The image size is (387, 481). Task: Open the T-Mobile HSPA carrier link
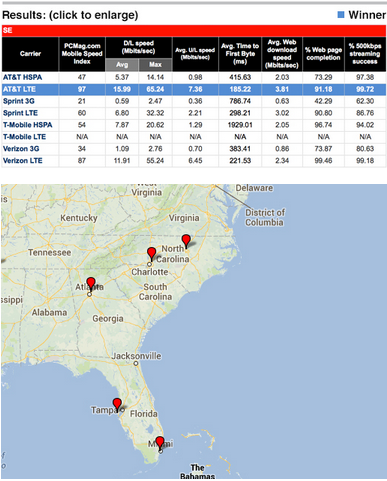pyautogui.click(x=28, y=125)
